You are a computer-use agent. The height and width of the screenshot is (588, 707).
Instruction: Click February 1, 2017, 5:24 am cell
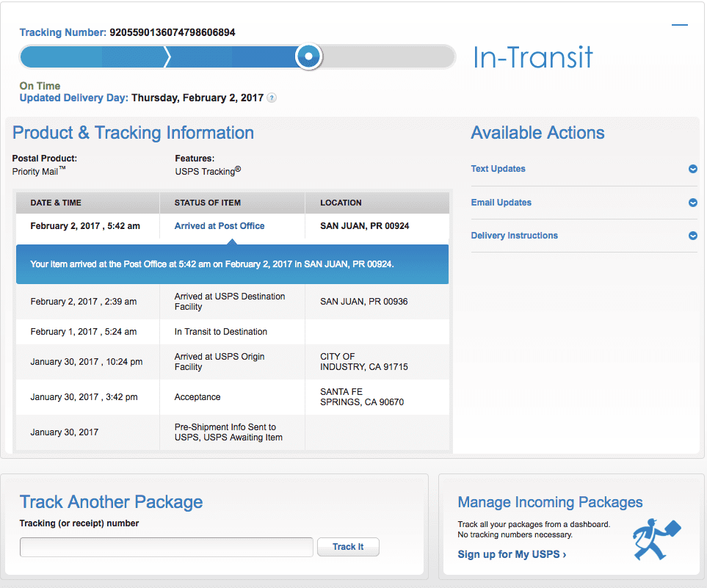(x=84, y=332)
